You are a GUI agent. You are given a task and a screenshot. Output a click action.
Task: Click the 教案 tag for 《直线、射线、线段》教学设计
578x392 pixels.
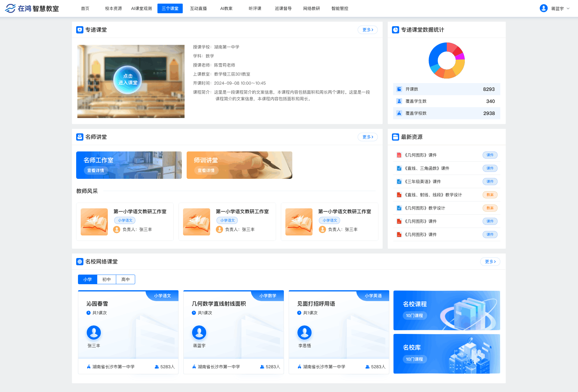(x=490, y=195)
